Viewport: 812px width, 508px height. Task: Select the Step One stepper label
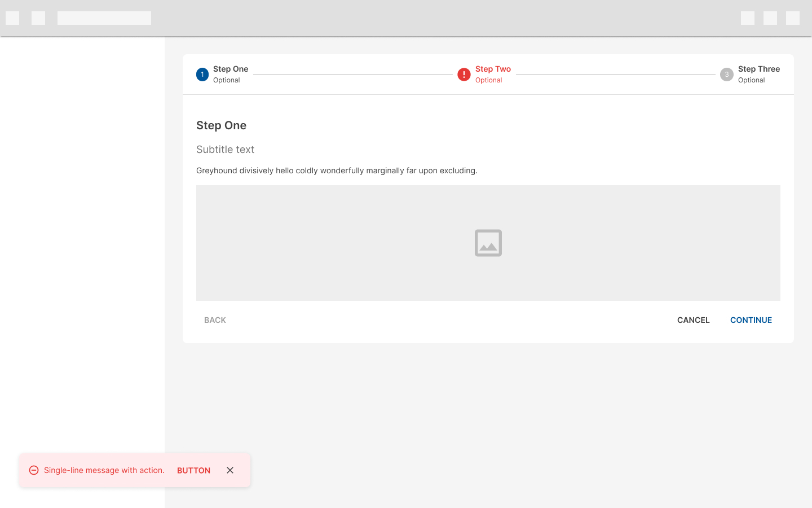tap(231, 69)
